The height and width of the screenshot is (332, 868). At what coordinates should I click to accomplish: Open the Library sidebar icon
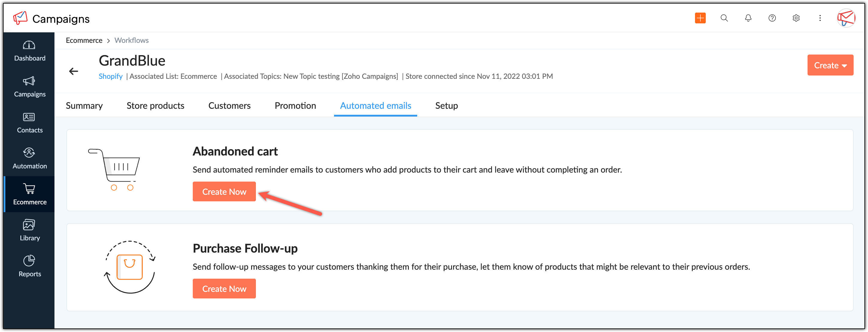[x=29, y=225]
